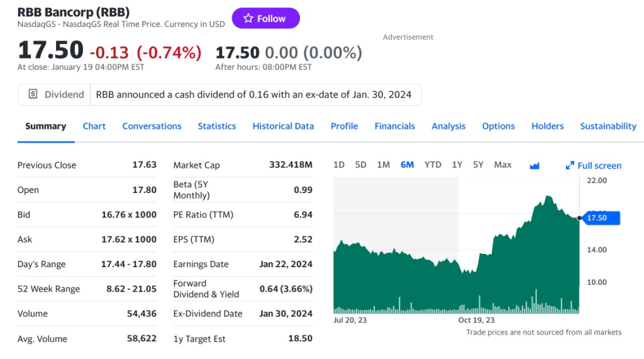
Task: Click the Beta value 0.99
Action: [303, 190]
